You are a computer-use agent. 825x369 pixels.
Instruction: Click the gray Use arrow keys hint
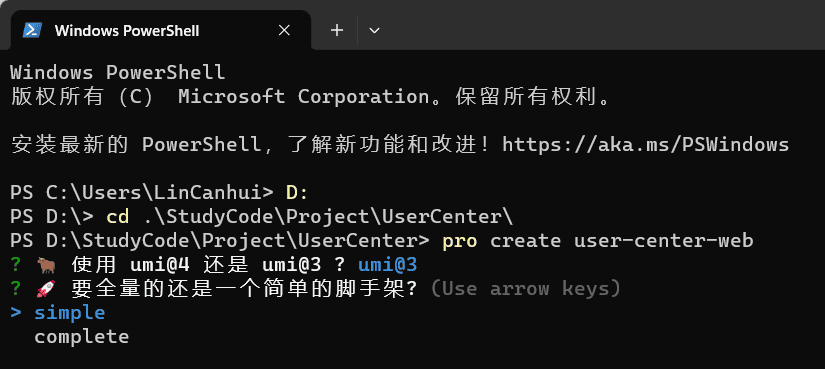526,288
